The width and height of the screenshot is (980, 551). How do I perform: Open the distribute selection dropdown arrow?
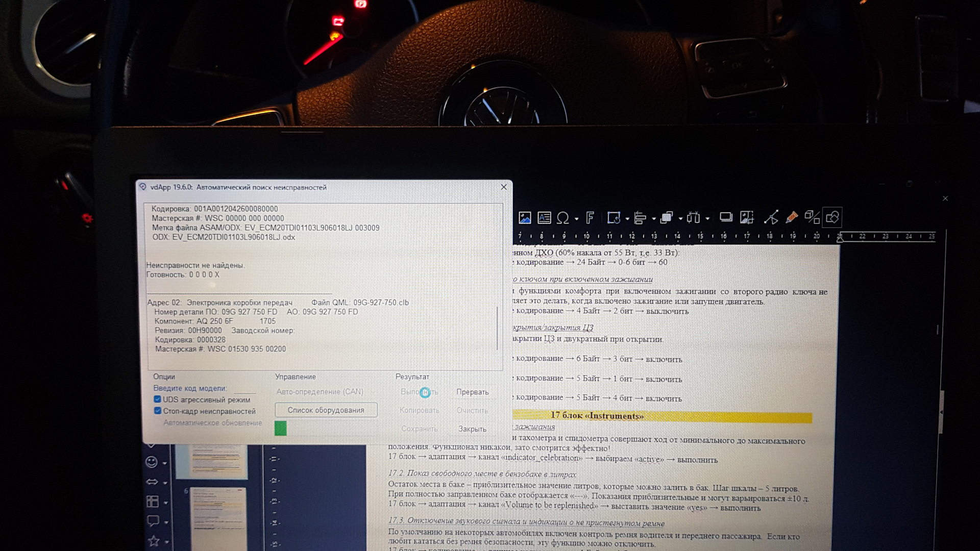pyautogui.click(x=707, y=219)
